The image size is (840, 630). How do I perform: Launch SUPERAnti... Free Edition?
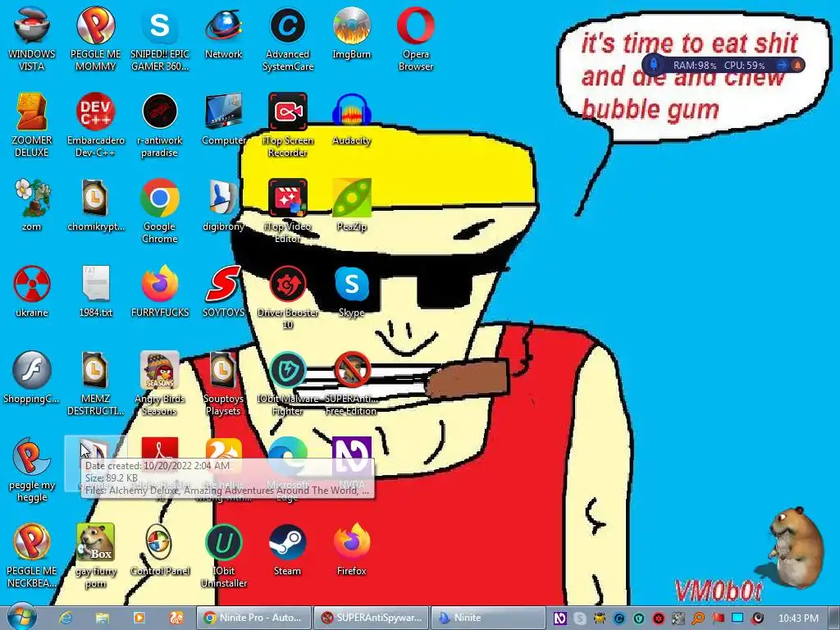coord(351,384)
